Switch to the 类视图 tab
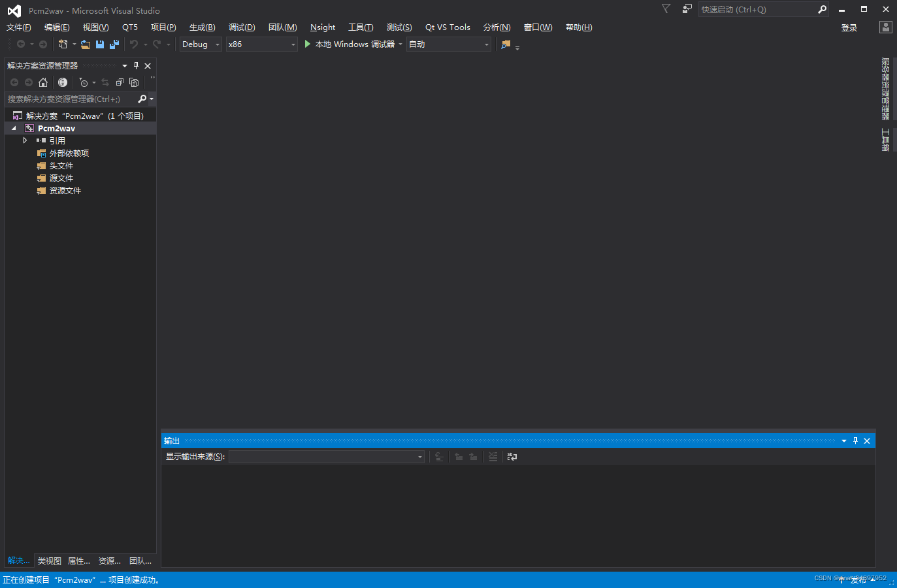 pyautogui.click(x=50, y=561)
